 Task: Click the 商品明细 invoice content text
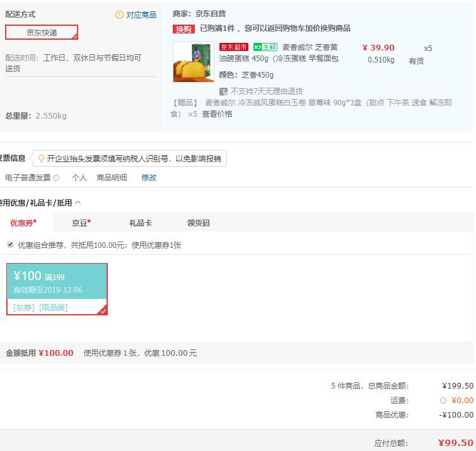click(112, 178)
